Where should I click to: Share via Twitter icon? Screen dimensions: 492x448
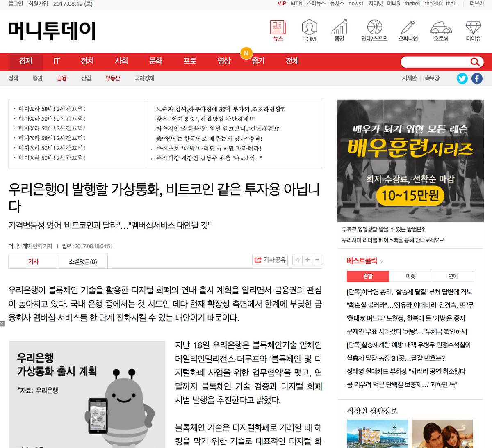[x=462, y=78]
